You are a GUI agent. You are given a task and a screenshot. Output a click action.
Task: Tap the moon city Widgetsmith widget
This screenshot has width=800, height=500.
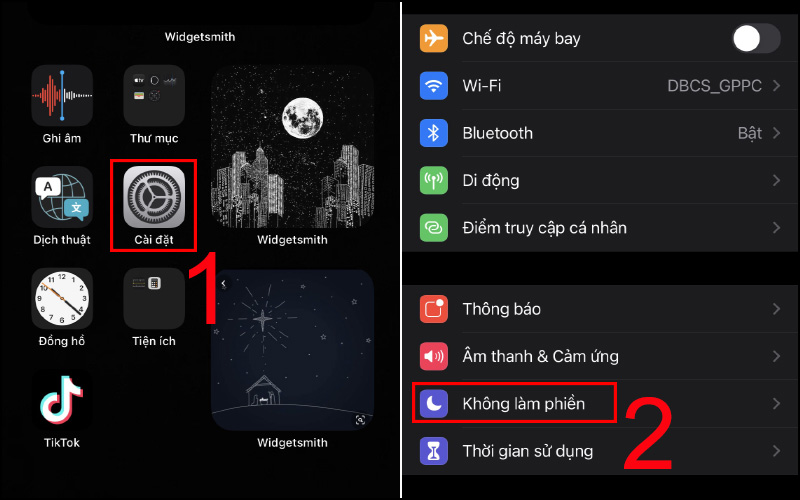292,146
